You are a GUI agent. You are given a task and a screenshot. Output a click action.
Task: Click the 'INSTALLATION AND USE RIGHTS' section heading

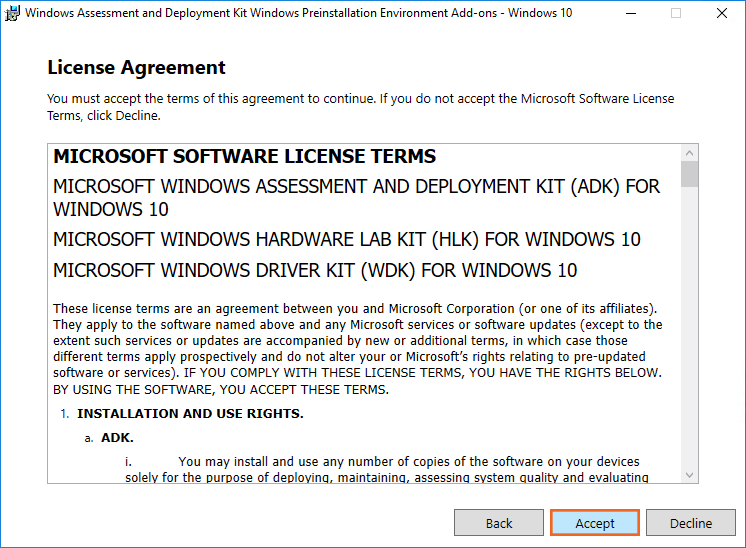click(190, 413)
